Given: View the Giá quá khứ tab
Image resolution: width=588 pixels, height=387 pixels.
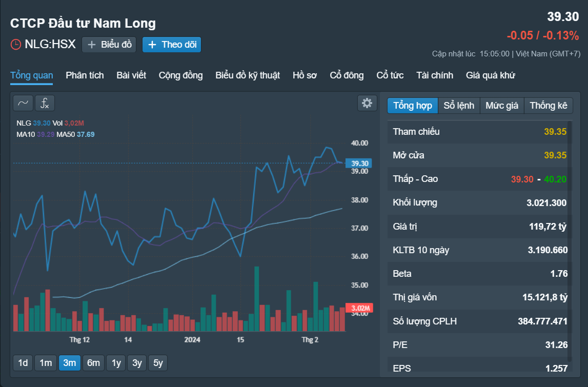Looking at the screenshot, I should (x=491, y=75).
